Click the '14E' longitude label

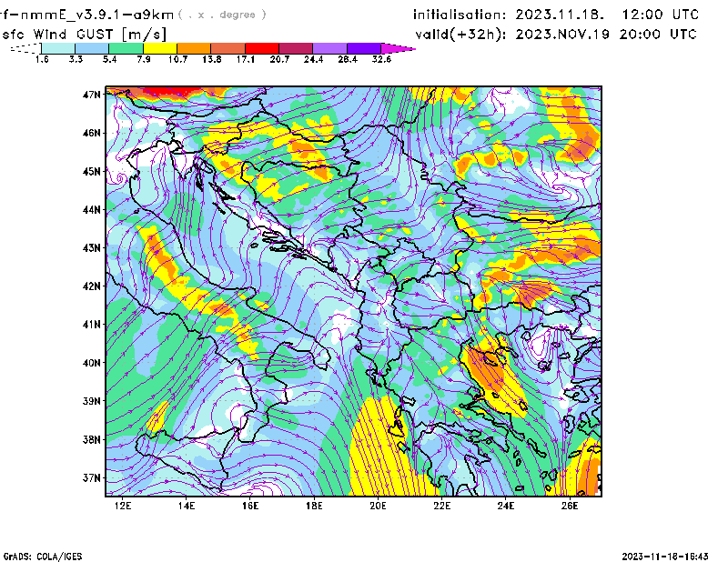coord(187,506)
